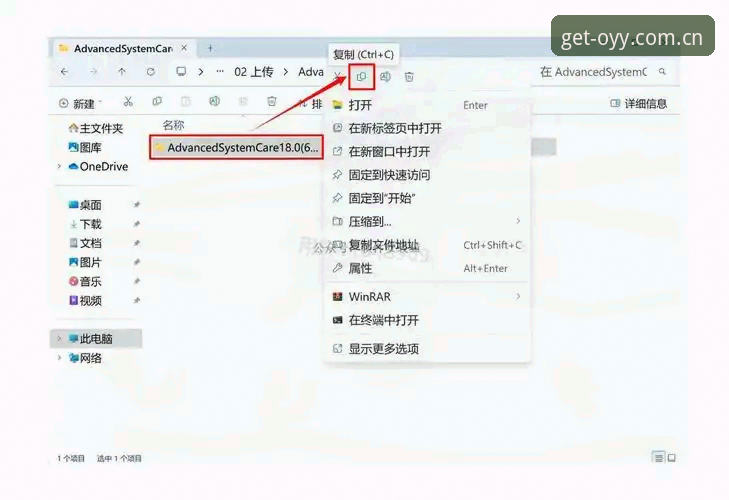Open the 新建 (New) dropdown
This screenshot has height=500, width=729.
pyautogui.click(x=80, y=103)
